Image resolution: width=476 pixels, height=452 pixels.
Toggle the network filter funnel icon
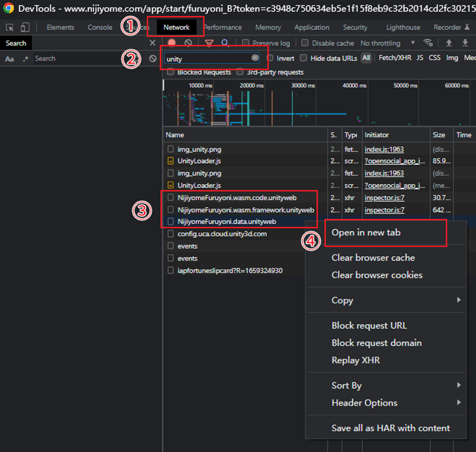209,43
